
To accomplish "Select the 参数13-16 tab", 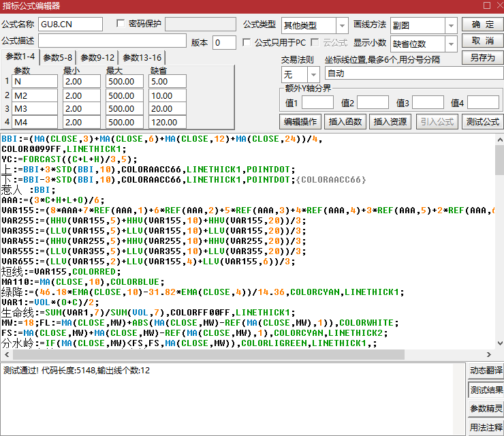I will pos(142,57).
